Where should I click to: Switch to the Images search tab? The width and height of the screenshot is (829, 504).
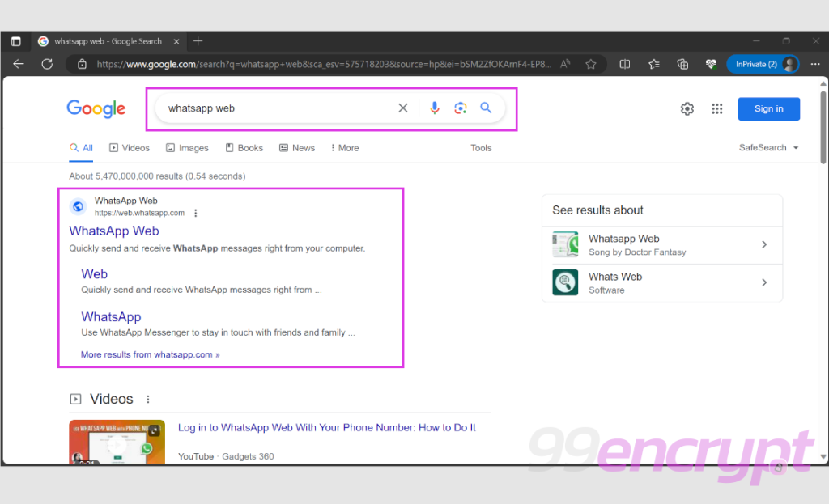pyautogui.click(x=187, y=147)
